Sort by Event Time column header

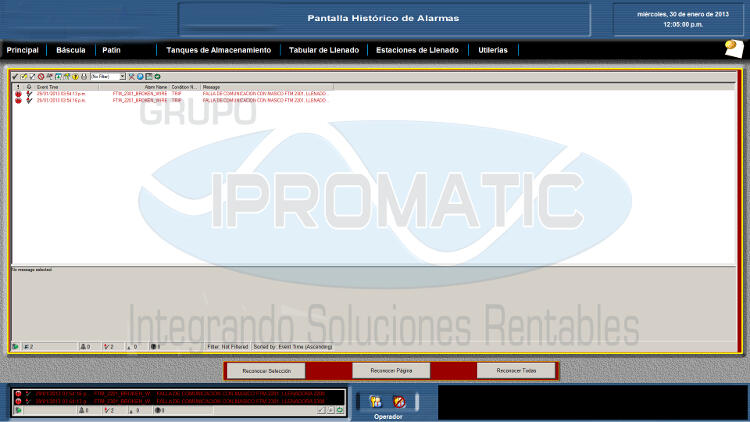pyautogui.click(x=66, y=87)
